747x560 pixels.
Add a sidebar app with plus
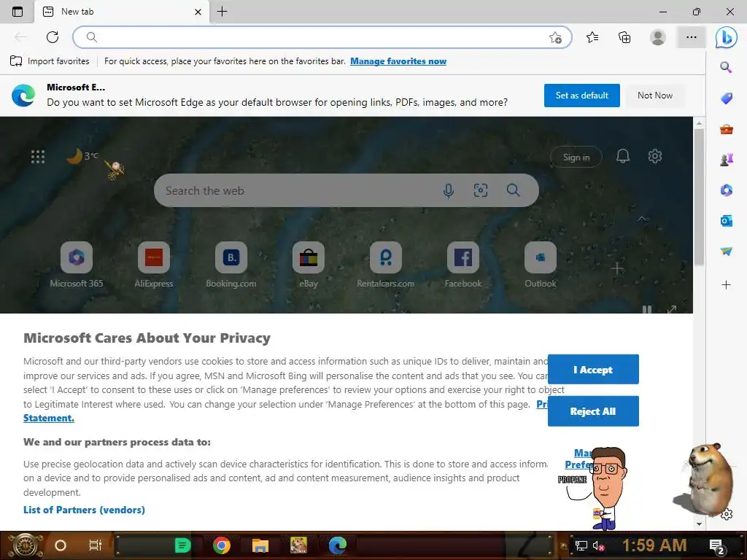click(x=726, y=285)
